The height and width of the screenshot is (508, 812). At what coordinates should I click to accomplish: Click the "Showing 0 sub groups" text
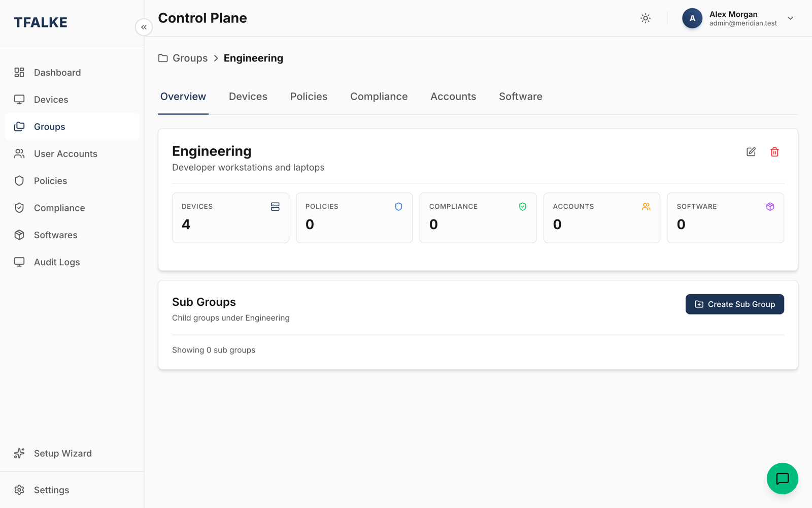point(214,350)
